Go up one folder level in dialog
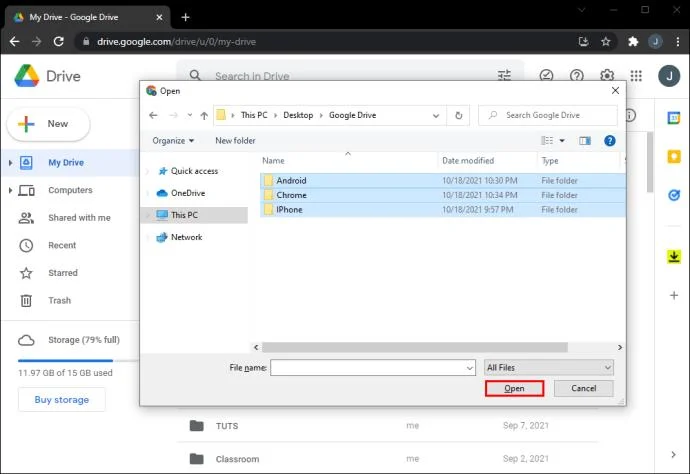This screenshot has height=474, width=690. coord(204,115)
